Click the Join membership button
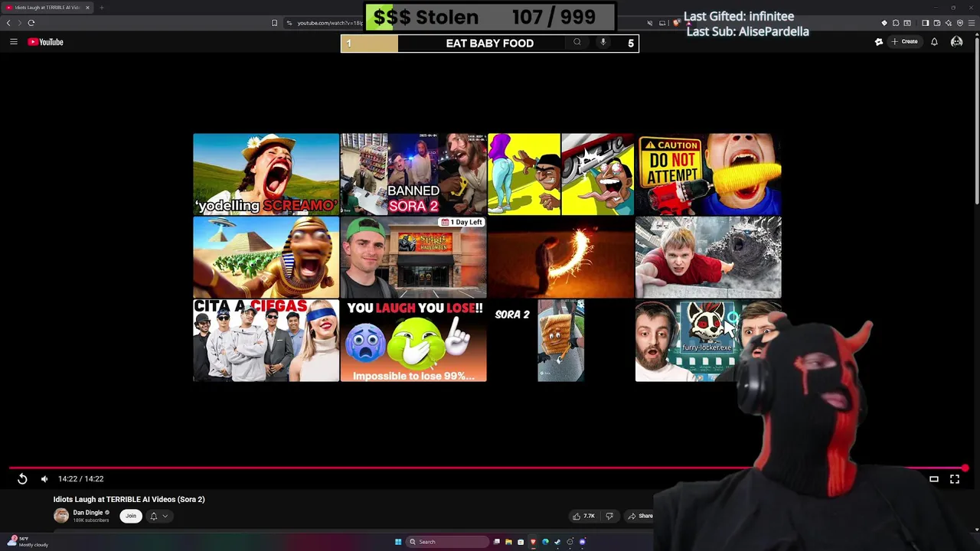The image size is (980, 551). (x=131, y=516)
